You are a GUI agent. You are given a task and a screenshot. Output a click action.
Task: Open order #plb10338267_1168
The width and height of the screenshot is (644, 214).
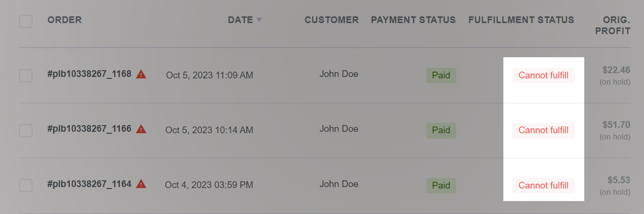pos(89,75)
